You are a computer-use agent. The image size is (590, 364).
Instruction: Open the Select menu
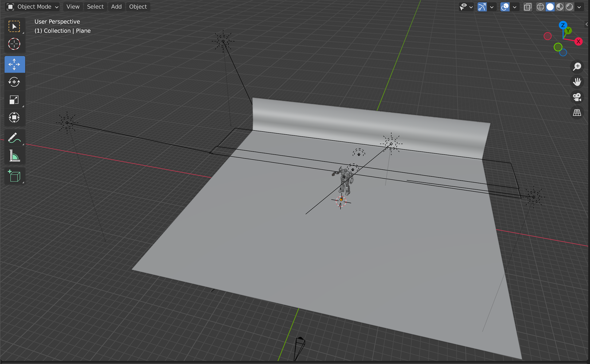95,7
